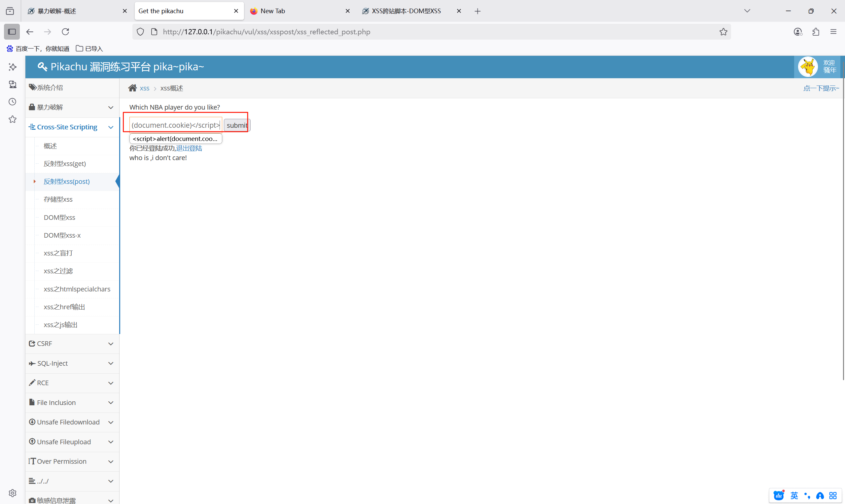Expand the Unsafe Fileupload menu
845x504 pixels.
pyautogui.click(x=72, y=442)
